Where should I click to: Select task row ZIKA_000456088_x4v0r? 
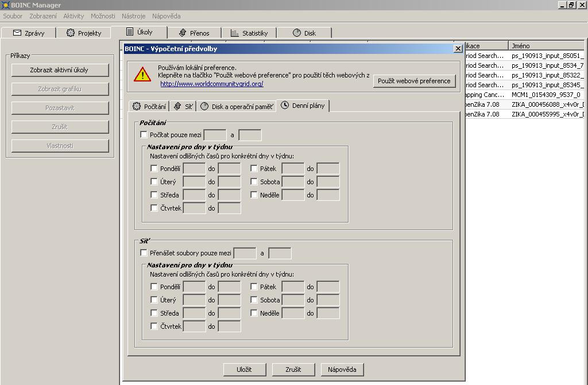[x=525, y=104]
